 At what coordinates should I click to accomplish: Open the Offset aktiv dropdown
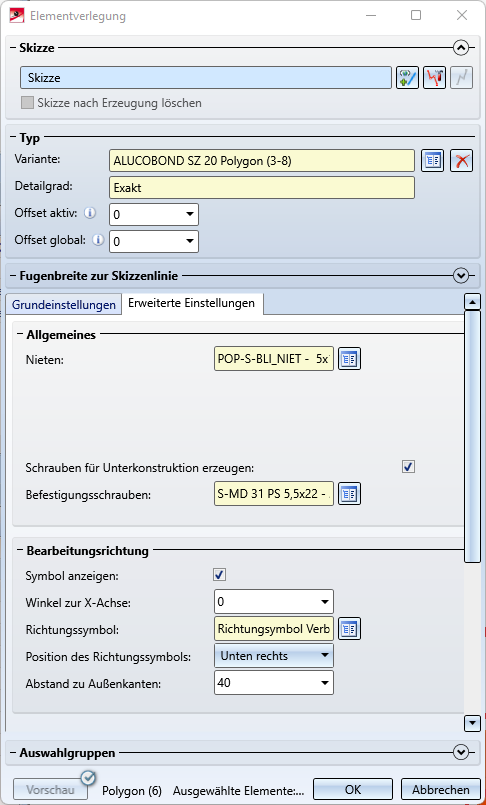(x=154, y=215)
